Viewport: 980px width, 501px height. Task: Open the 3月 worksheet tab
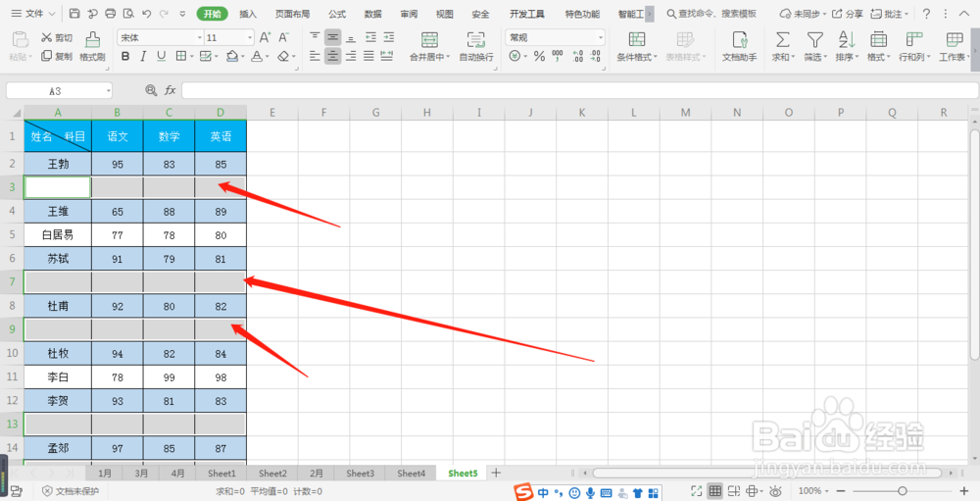142,474
